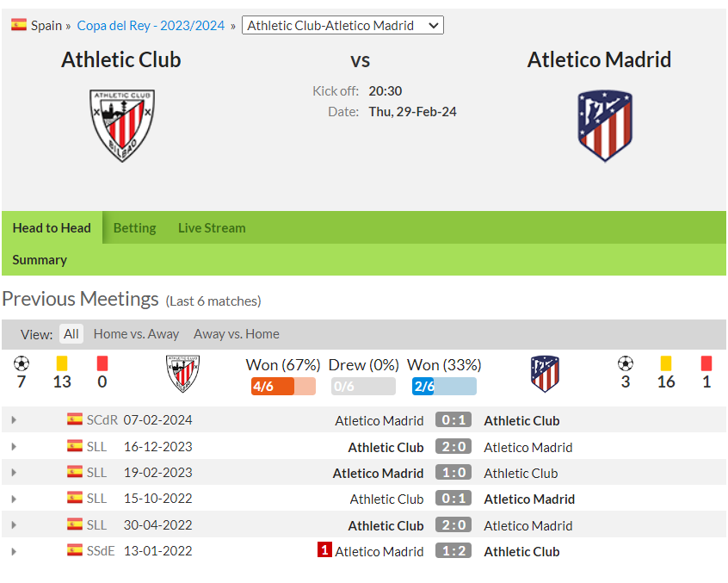The image size is (728, 583).
Task: Click the large Atletico Madrid crest logo
Action: click(605, 126)
